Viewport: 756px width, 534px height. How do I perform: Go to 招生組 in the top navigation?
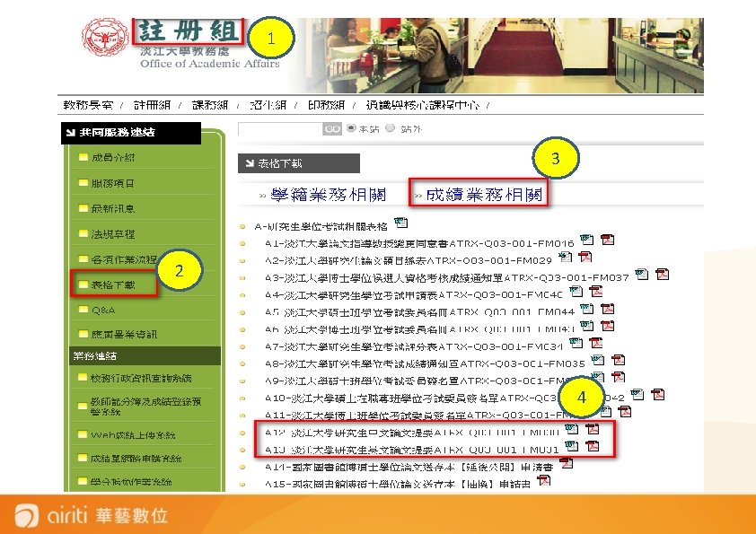[x=268, y=105]
